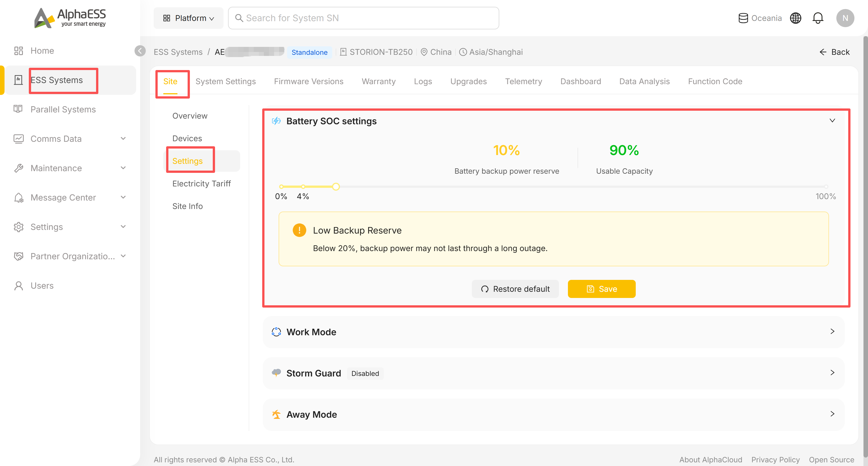Click the 4% marker on the SOC slider
This screenshot has height=466, width=868.
(303, 186)
